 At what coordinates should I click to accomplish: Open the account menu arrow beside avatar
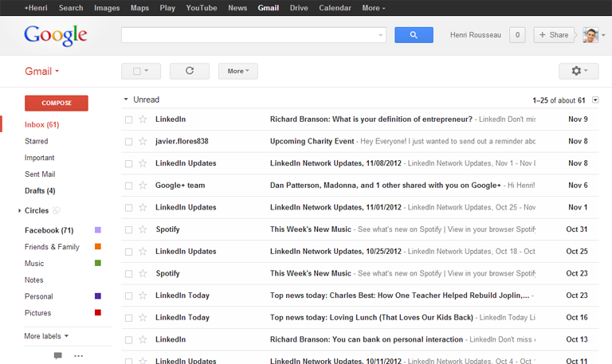[x=603, y=35]
